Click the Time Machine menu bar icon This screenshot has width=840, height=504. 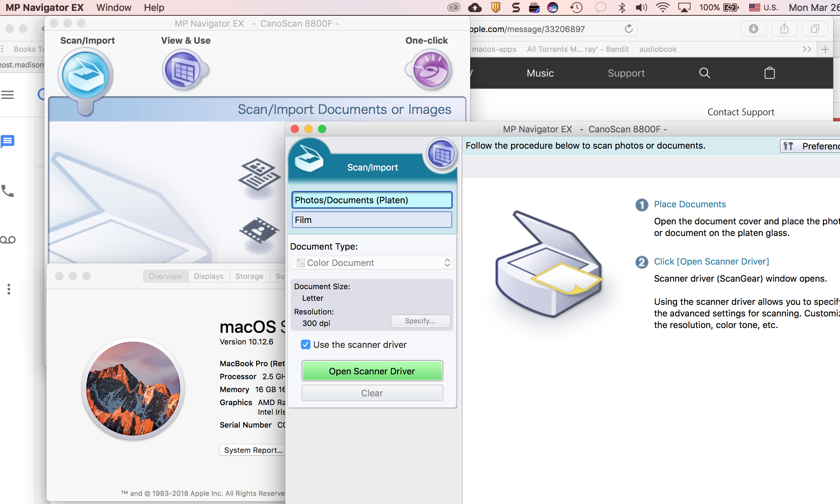[576, 8]
